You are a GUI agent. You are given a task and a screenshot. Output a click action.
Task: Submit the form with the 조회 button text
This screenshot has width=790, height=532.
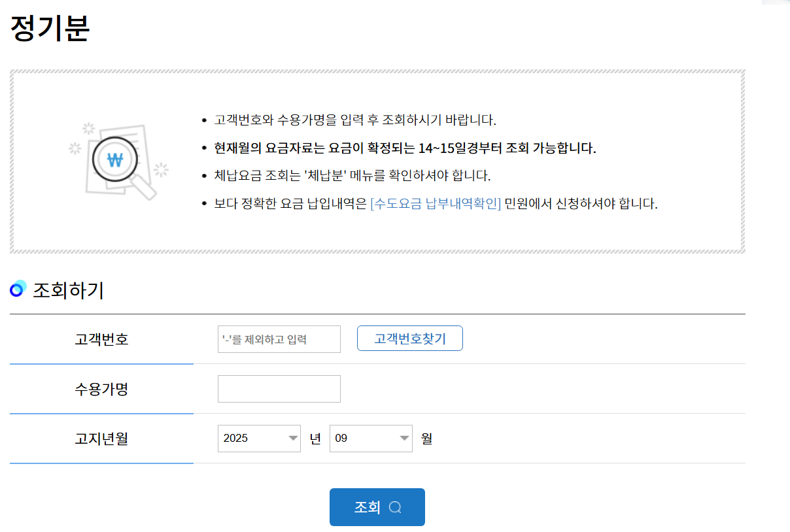pyautogui.click(x=367, y=507)
